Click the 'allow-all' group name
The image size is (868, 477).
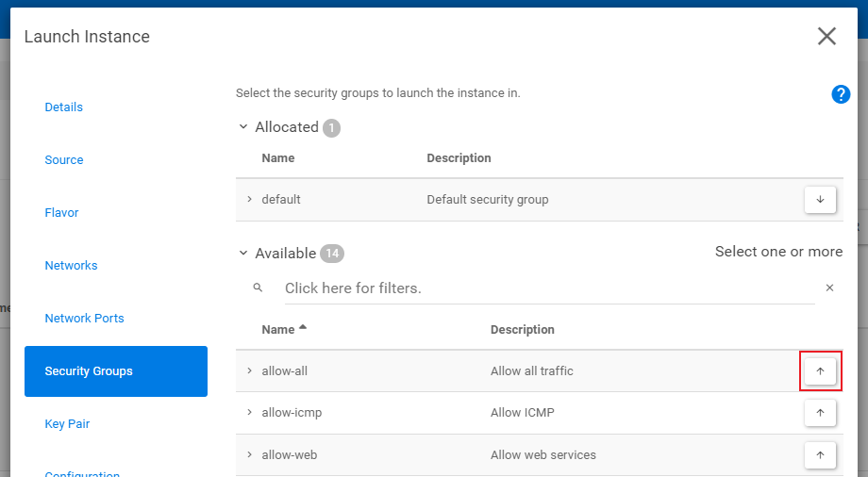[285, 370]
